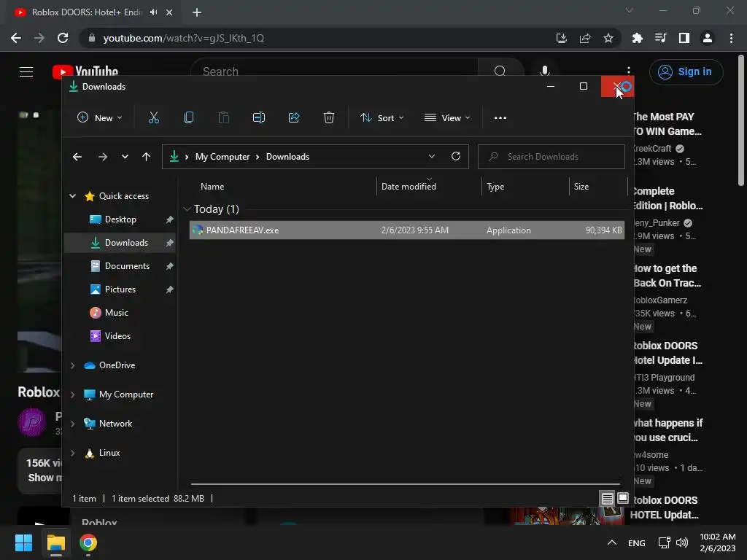This screenshot has height=560, width=747.
Task: Collapse the Today (1) group
Action: click(x=187, y=209)
